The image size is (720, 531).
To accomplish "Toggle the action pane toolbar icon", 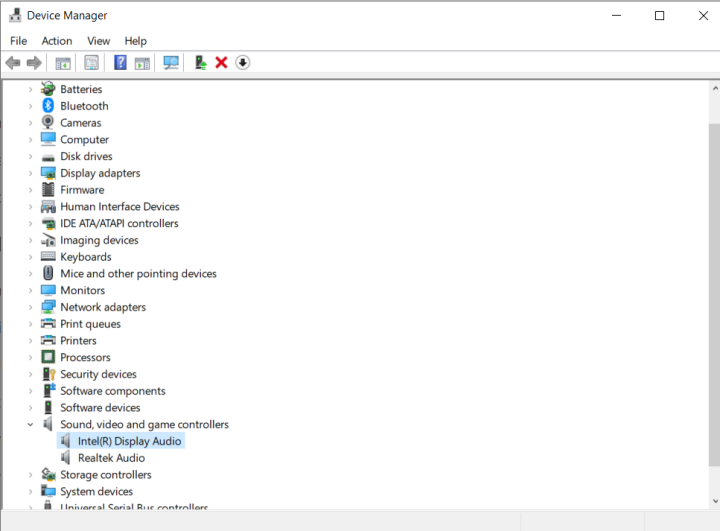I will pos(142,63).
